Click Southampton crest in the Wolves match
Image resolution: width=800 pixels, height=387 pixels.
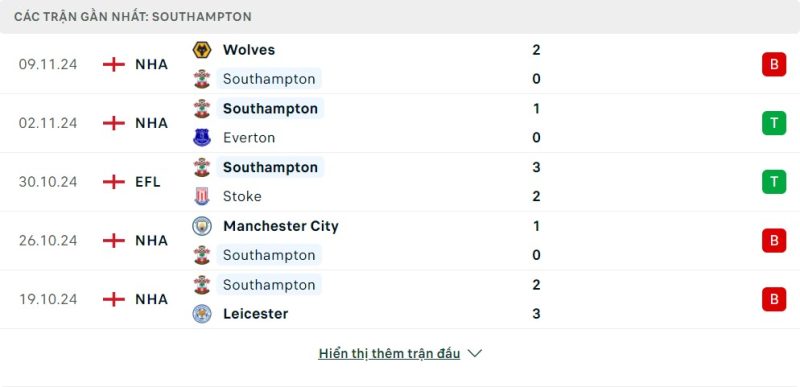click(x=202, y=79)
